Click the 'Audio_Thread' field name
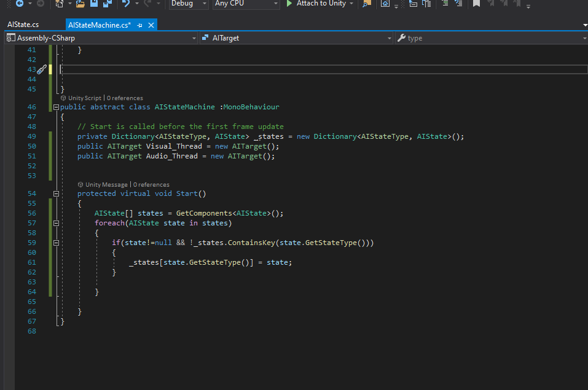Viewport: 588px width, 390px height. (172, 156)
